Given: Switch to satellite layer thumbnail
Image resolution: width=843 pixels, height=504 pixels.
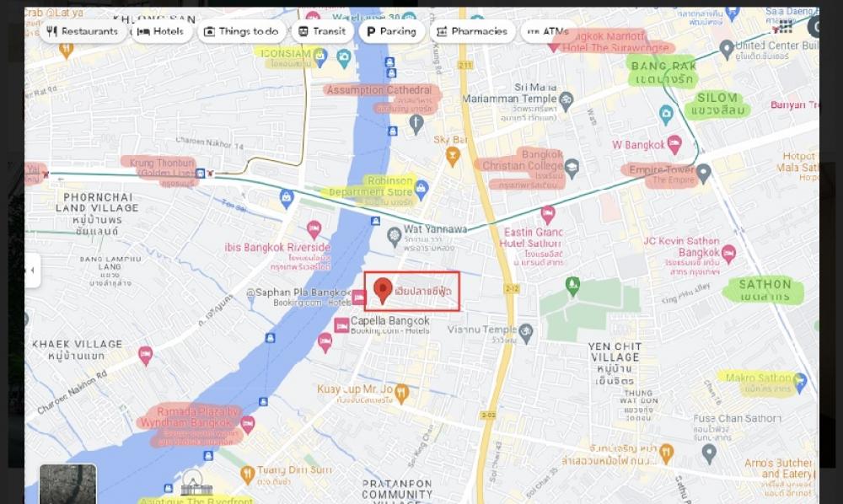Looking at the screenshot, I should pos(67,484).
